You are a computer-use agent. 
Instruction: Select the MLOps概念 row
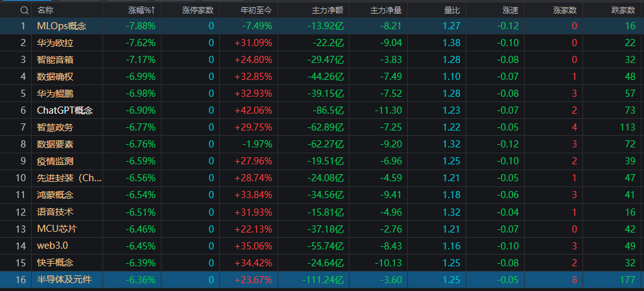click(322, 26)
